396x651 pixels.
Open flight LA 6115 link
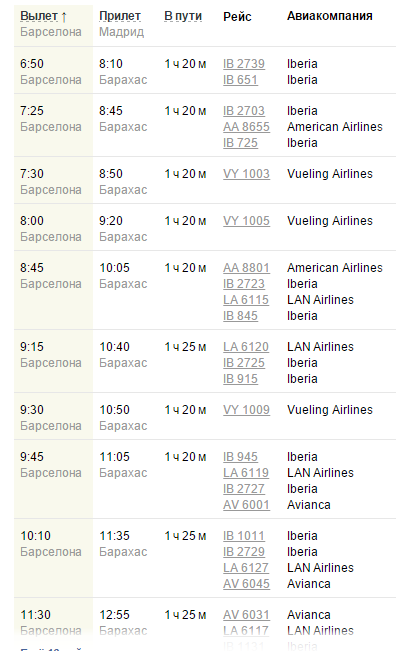point(246,300)
